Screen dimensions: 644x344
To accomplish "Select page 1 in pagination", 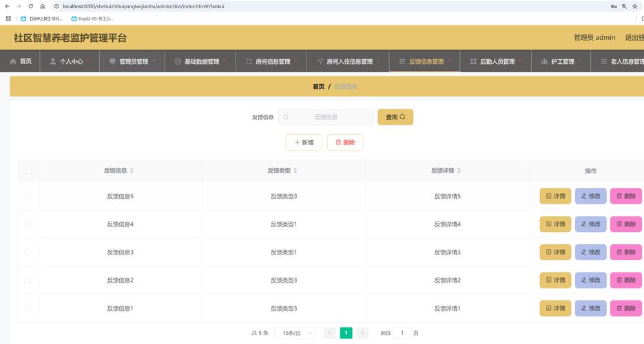I will (346, 333).
